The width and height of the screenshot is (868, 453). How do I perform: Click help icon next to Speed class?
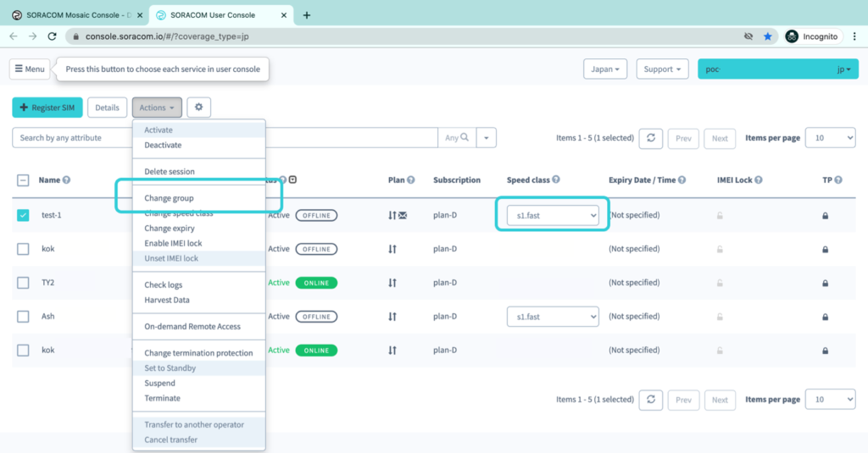tap(556, 180)
